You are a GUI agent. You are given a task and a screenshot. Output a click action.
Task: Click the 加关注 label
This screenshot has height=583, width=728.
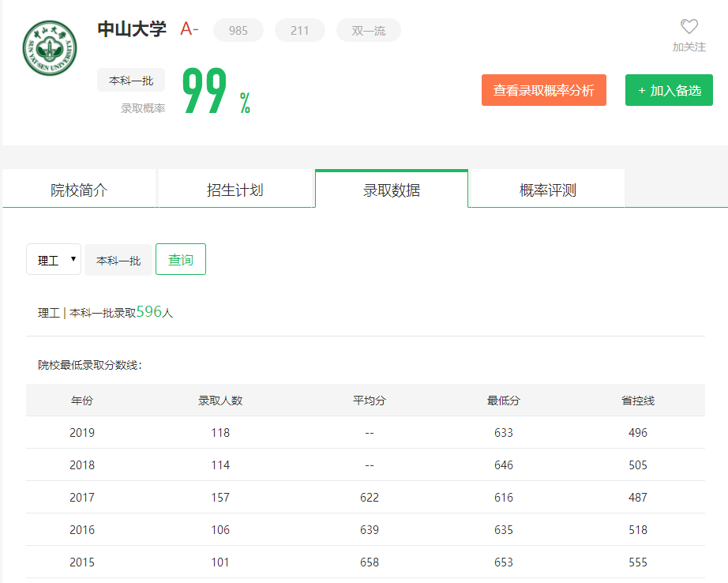click(x=689, y=47)
